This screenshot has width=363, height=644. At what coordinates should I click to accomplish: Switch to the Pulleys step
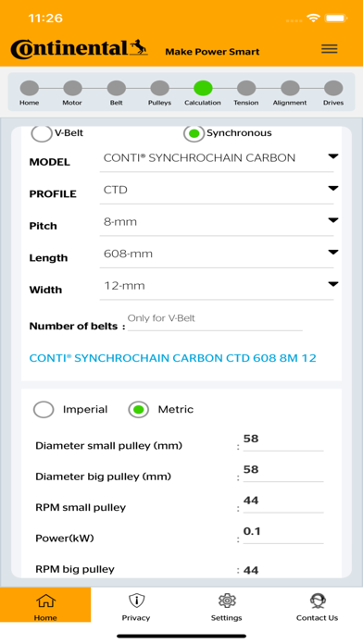pyautogui.click(x=159, y=88)
